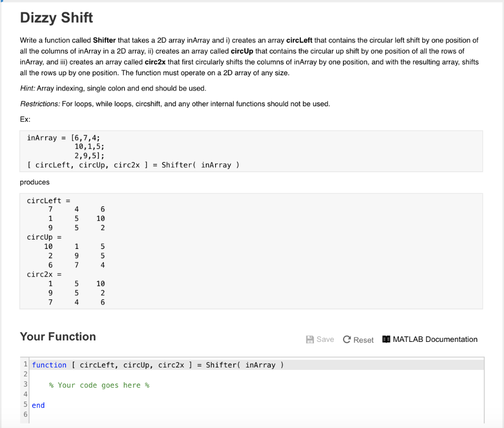Image resolution: width=504 pixels, height=428 pixels.
Task: Open the MATLAB Documentation link text
Action: [435, 339]
